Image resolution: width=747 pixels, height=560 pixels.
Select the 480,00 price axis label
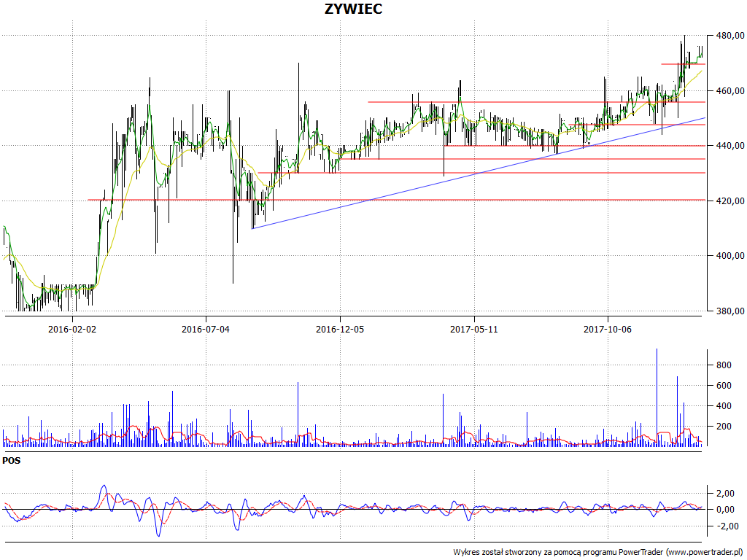(729, 36)
